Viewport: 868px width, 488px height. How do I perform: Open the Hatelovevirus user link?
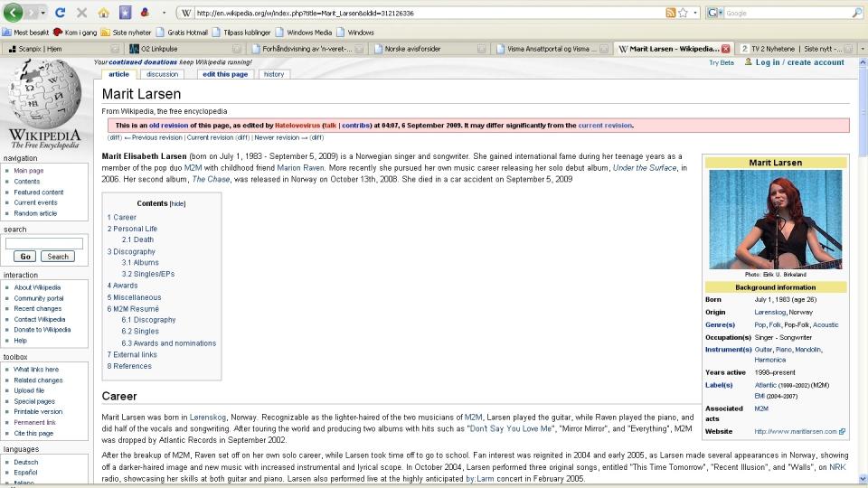(297, 126)
